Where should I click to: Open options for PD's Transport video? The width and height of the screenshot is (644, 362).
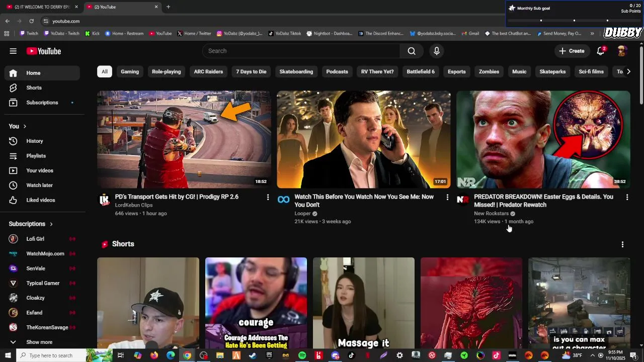[x=268, y=197]
